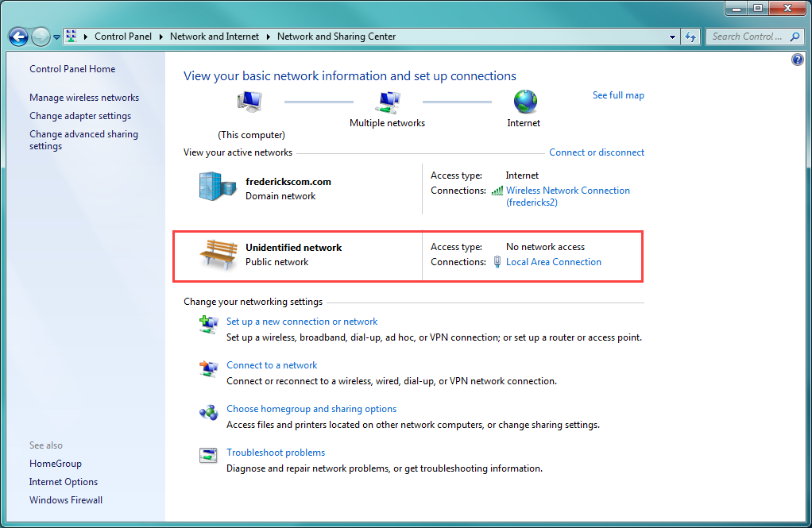Maximize the Network and Sharing Center window
The width and height of the screenshot is (812, 528).
[x=758, y=8]
